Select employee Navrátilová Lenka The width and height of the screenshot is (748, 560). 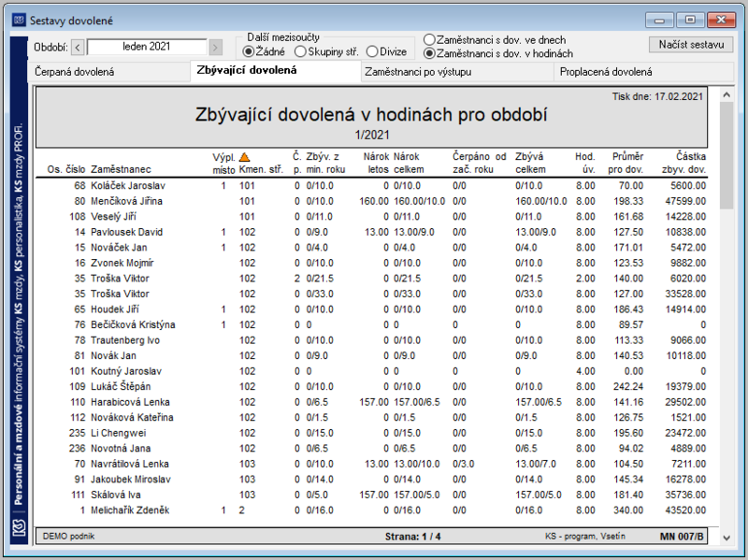pos(130,464)
